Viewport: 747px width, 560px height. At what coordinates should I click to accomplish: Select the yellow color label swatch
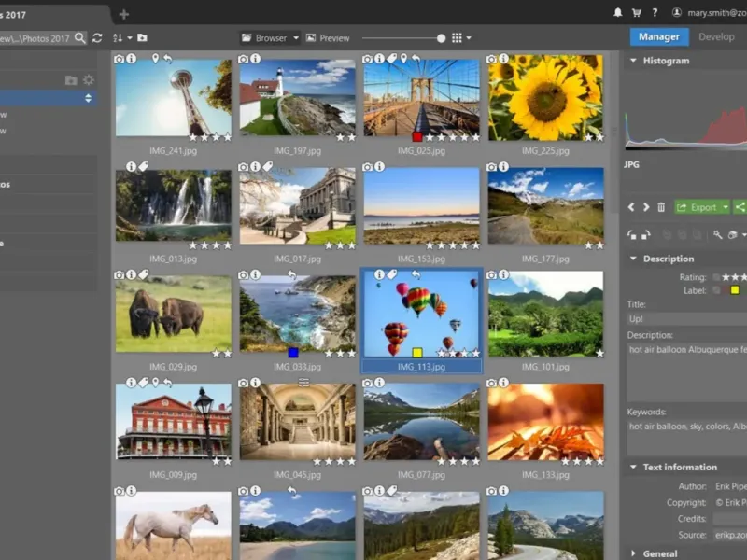pos(735,290)
